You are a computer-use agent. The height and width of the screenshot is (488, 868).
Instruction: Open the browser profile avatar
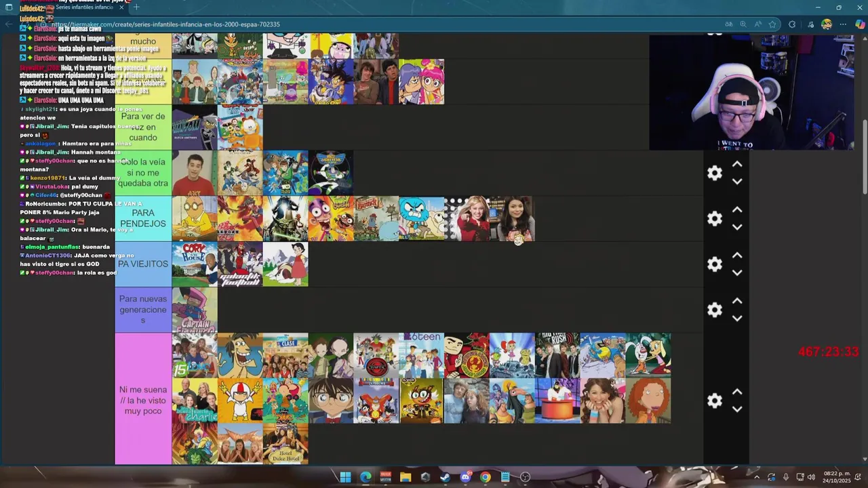[826, 24]
